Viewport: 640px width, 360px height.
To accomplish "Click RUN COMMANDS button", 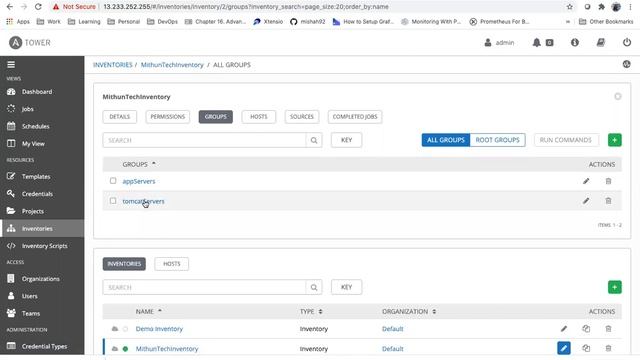I will (566, 140).
